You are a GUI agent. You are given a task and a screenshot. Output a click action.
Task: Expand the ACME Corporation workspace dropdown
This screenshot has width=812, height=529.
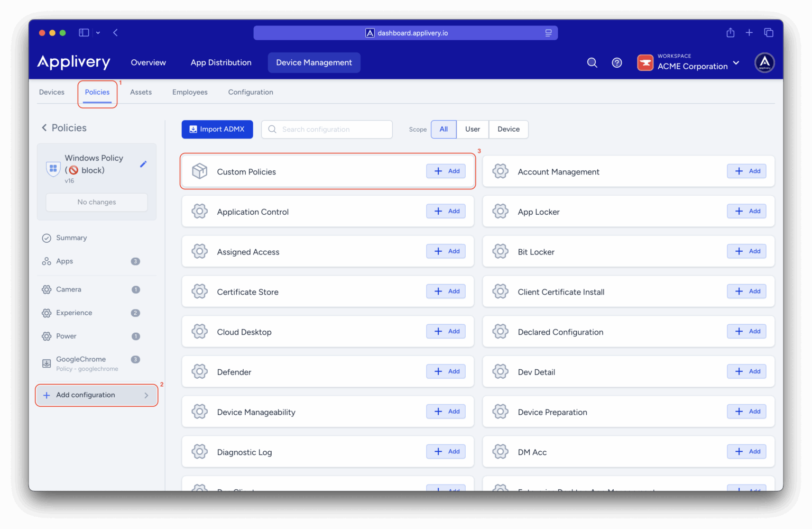tap(736, 63)
